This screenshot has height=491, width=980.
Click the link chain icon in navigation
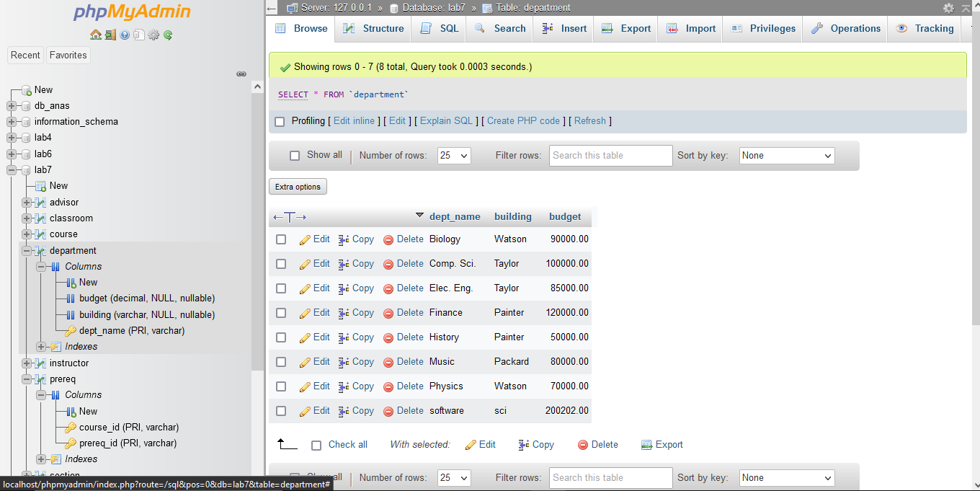(241, 74)
